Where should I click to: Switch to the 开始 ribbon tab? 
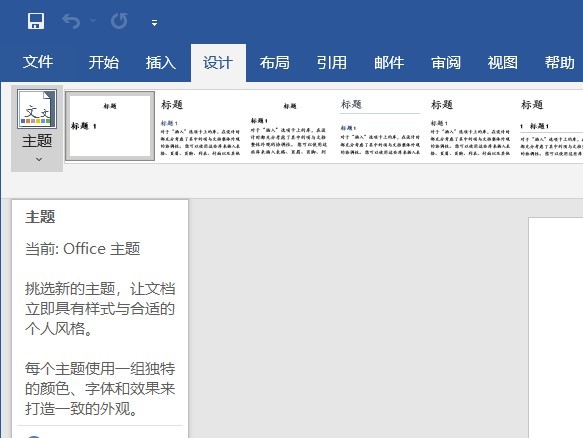104,62
